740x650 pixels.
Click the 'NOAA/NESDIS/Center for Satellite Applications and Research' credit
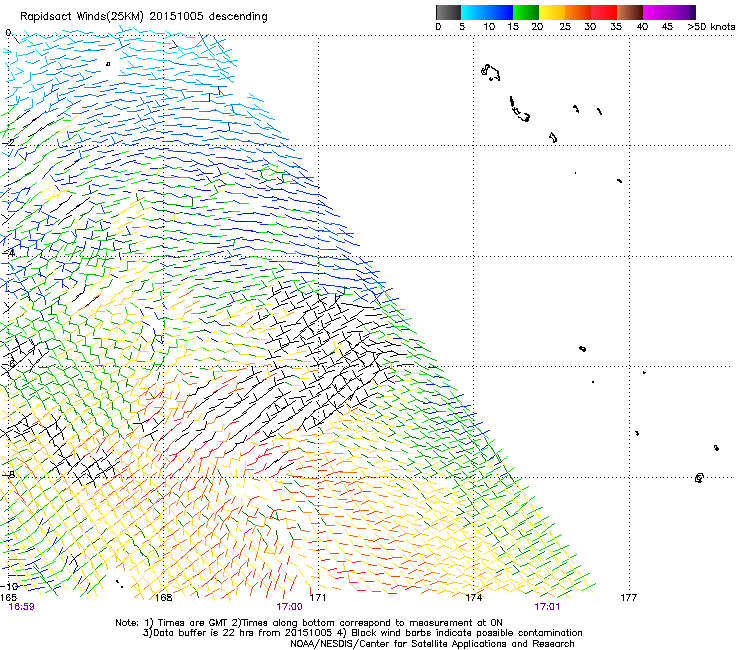[432, 643]
